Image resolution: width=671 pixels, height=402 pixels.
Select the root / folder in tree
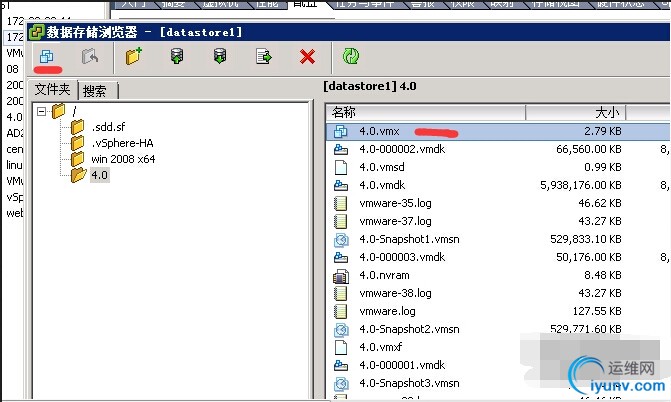(74, 112)
